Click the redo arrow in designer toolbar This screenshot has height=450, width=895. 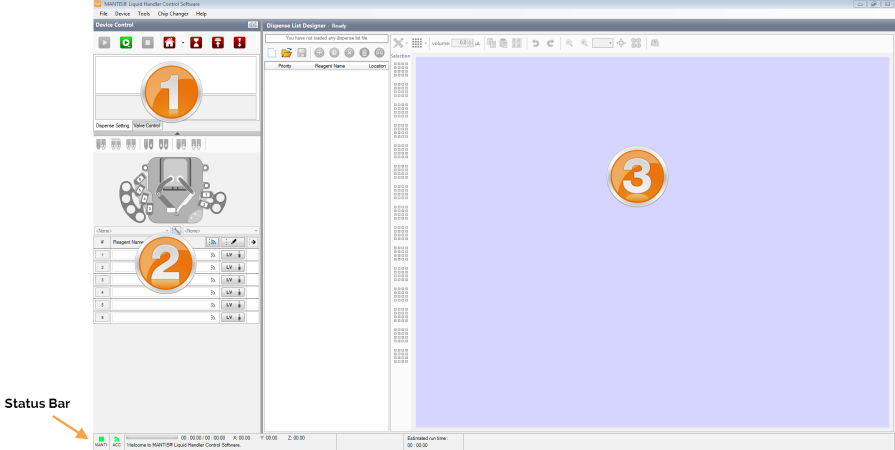point(550,43)
